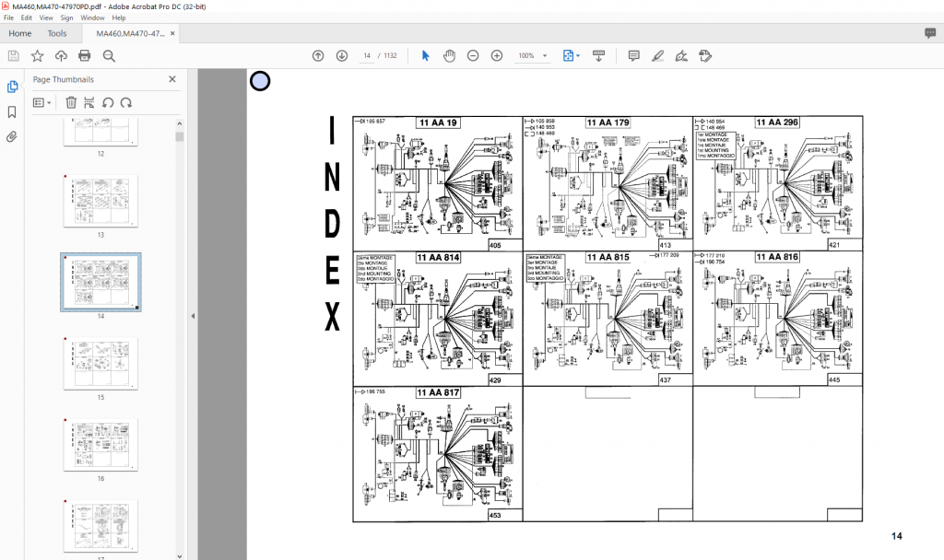Open the Page Thumbnails sidebar icon
The image size is (944, 560).
click(12, 87)
